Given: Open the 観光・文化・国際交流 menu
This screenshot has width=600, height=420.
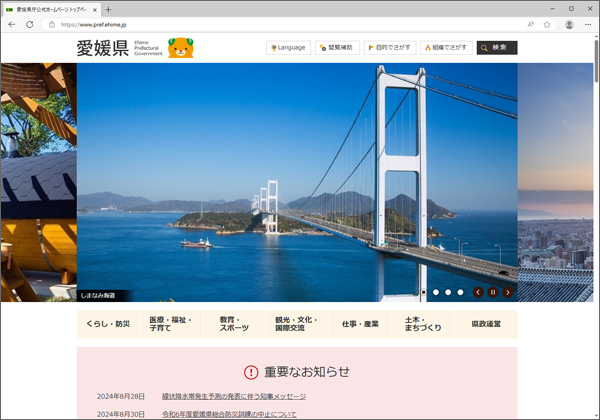Looking at the screenshot, I should click(x=297, y=324).
